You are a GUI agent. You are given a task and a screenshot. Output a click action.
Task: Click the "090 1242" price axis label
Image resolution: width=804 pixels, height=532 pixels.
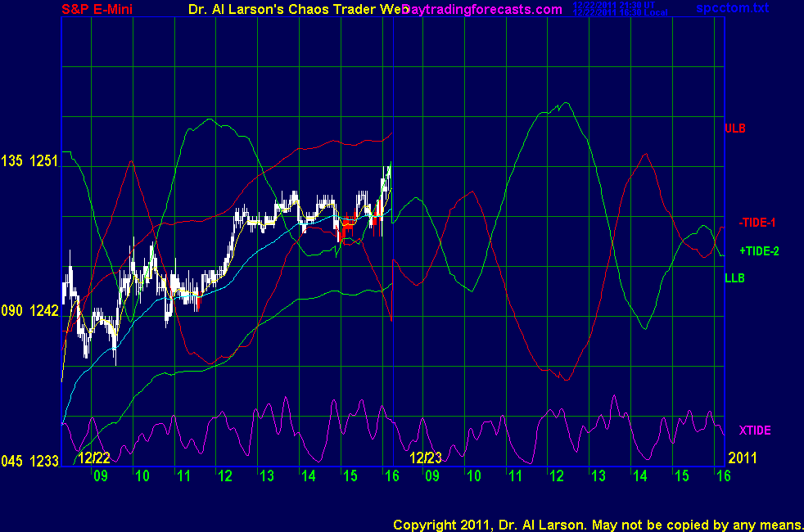click(29, 310)
